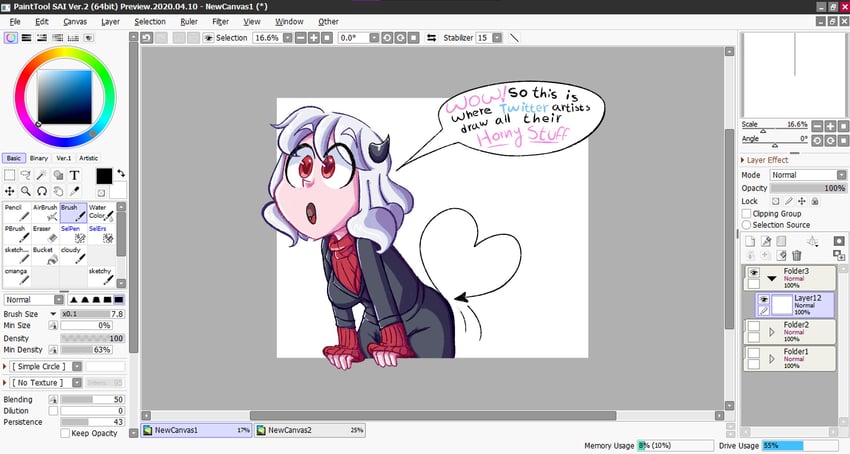The width and height of the screenshot is (850, 454).
Task: Open the Canvas menu
Action: (x=75, y=21)
